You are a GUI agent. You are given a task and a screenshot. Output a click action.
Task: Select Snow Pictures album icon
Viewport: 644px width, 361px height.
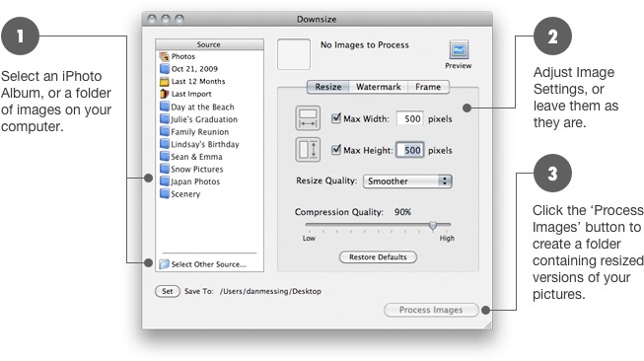pos(165,169)
